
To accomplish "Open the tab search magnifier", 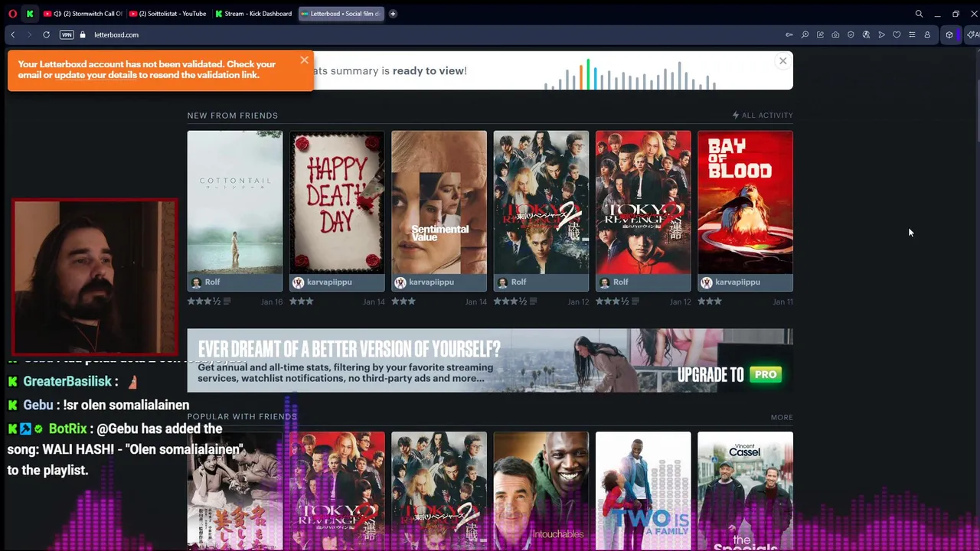I will 919,13.
